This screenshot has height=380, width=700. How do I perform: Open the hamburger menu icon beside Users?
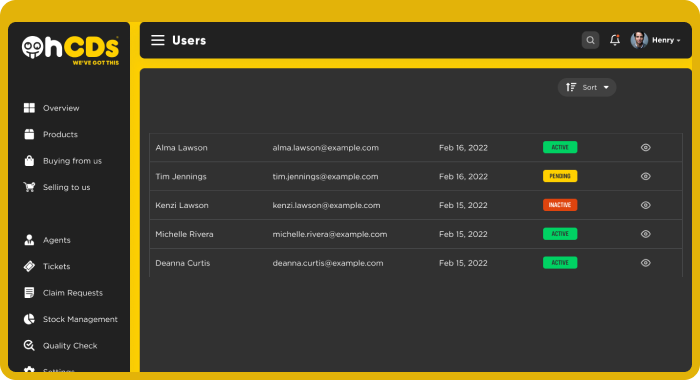(x=158, y=40)
